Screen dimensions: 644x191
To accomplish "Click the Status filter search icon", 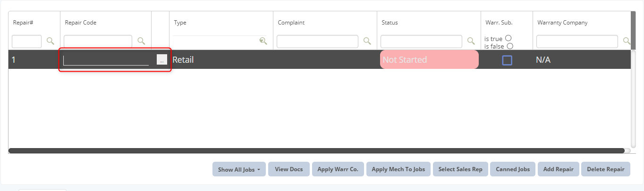I will [x=471, y=41].
